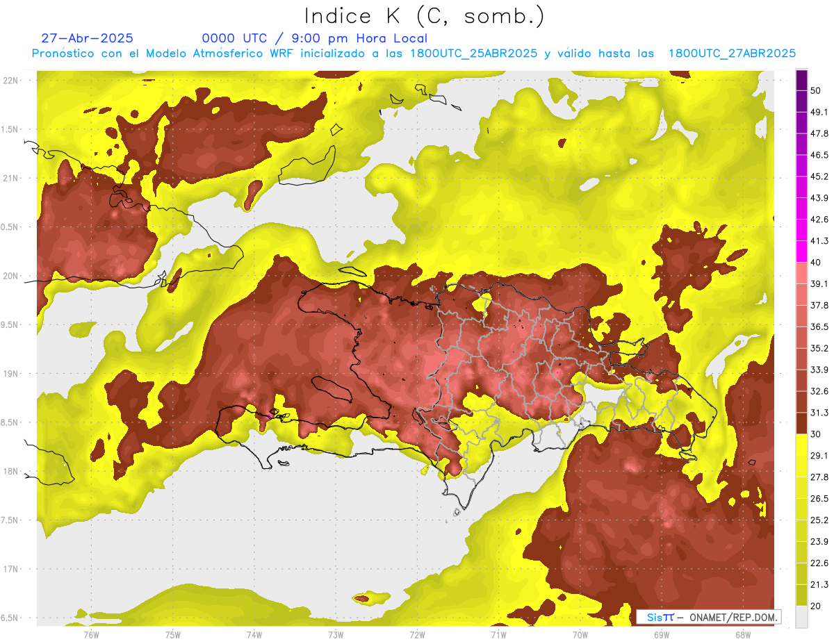This screenshot has height=644, width=834.
Task: Click '0000 UTC / 9:00 pm Hora Local'
Action: click(x=314, y=38)
